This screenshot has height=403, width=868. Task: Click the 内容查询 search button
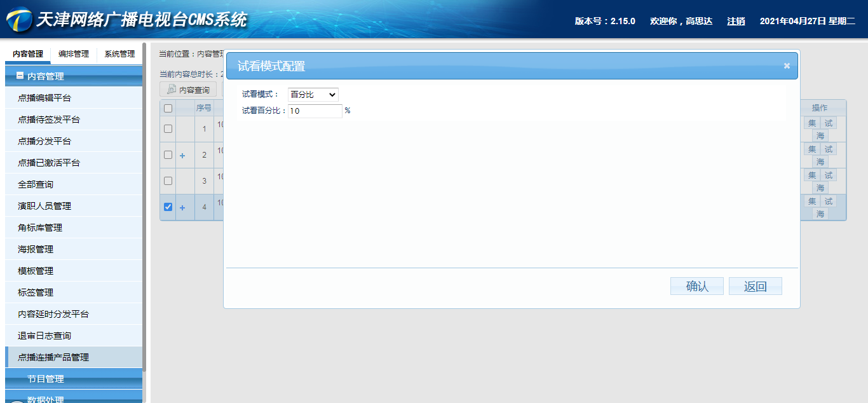tap(188, 90)
